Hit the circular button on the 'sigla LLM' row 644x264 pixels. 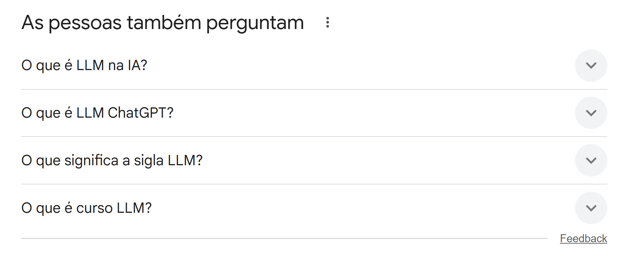[x=591, y=161]
